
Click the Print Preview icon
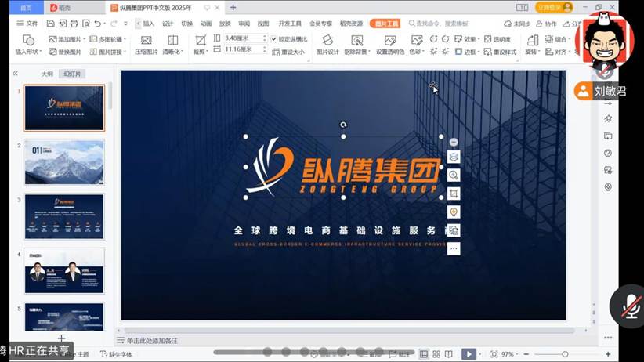[86, 24]
